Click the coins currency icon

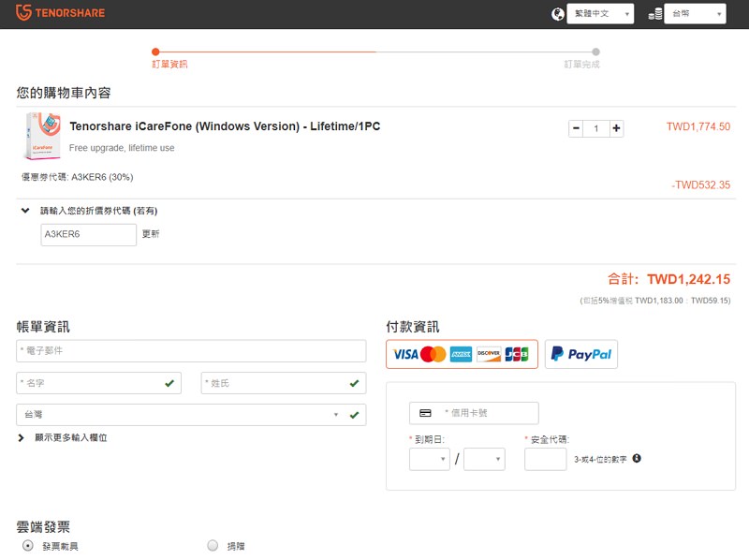[655, 14]
